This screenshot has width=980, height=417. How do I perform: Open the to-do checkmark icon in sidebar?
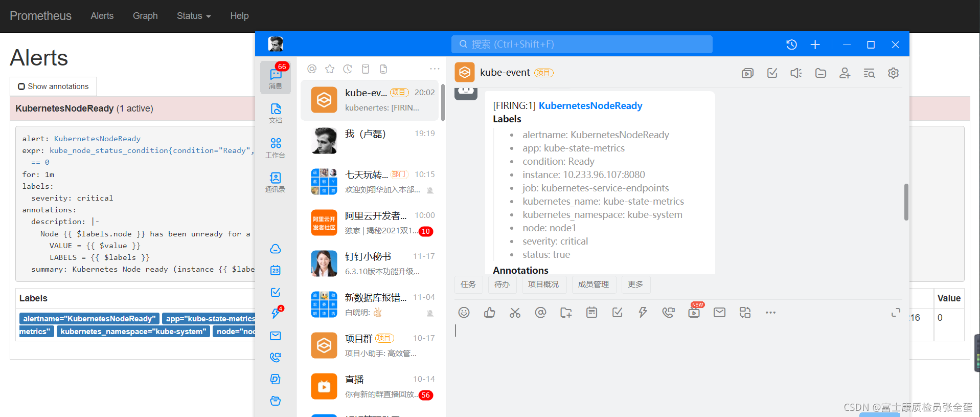[x=276, y=292]
